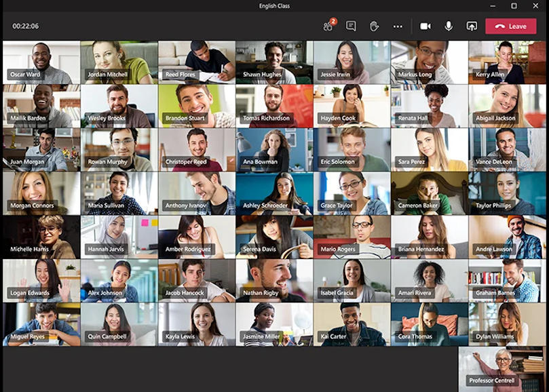Select Brandon Stuart's video tile

tap(197, 106)
